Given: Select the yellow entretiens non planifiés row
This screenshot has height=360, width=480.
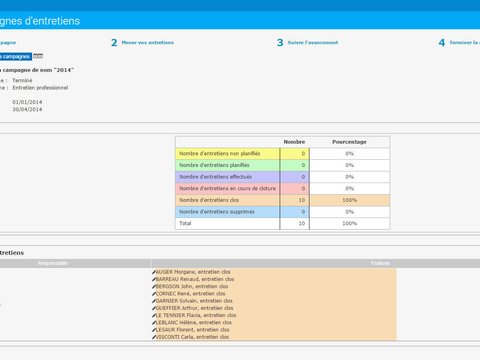Looking at the screenshot, I should (x=282, y=154).
